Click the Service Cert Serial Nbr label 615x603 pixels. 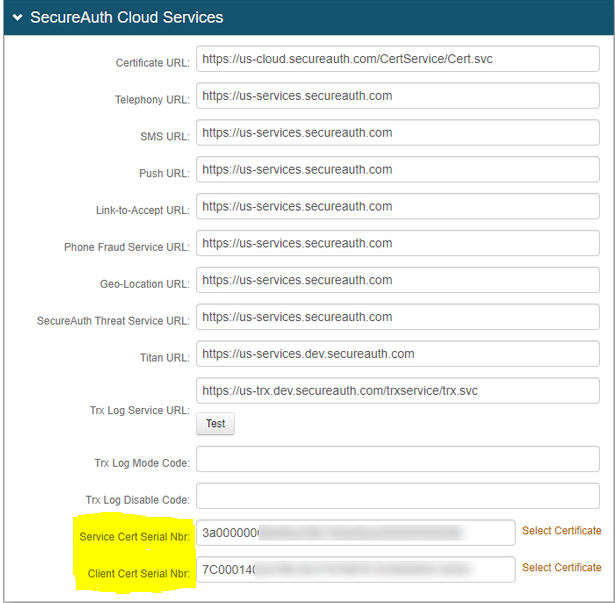[135, 537]
